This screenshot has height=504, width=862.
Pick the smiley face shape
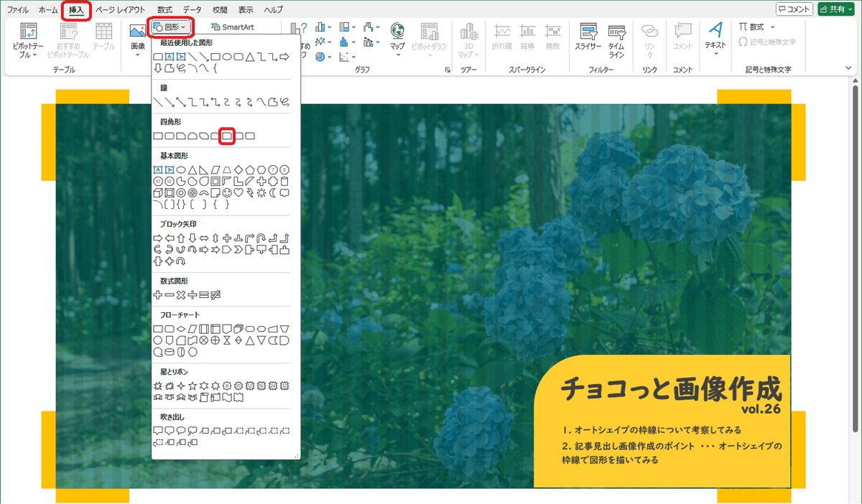tap(227, 193)
